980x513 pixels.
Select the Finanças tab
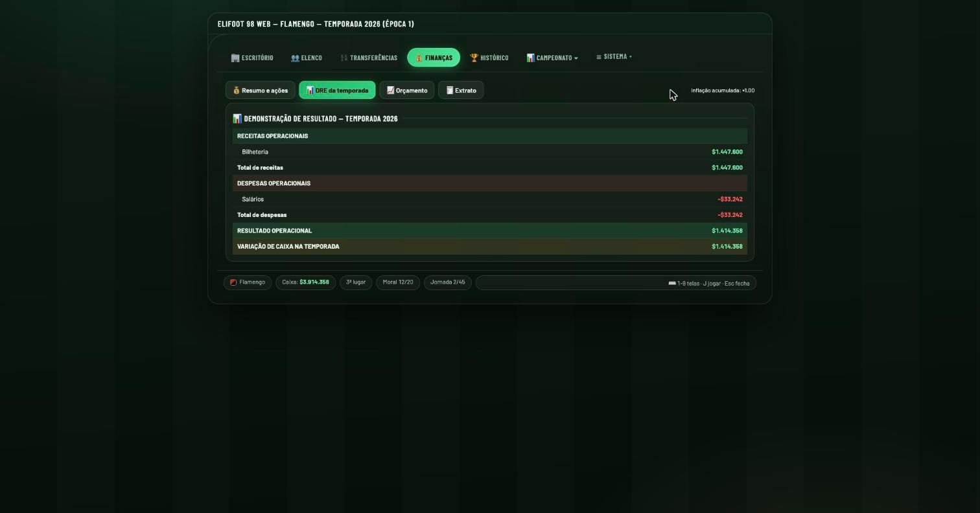[434, 58]
